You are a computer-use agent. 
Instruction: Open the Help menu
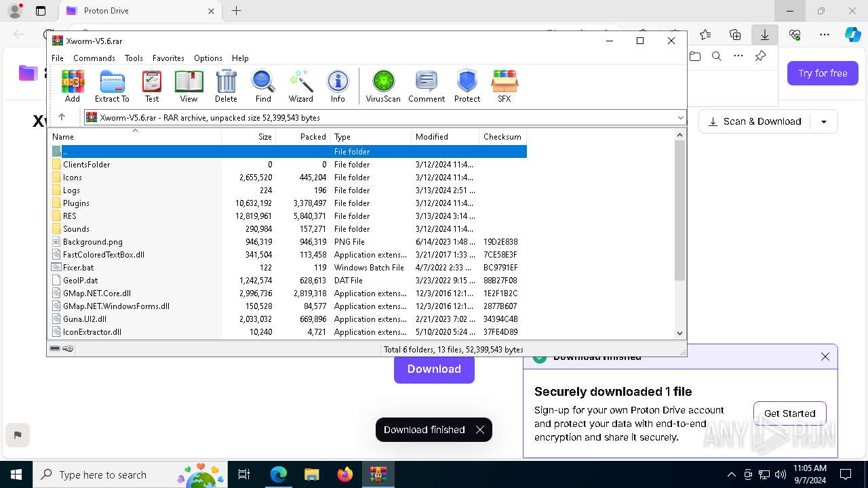pos(240,58)
